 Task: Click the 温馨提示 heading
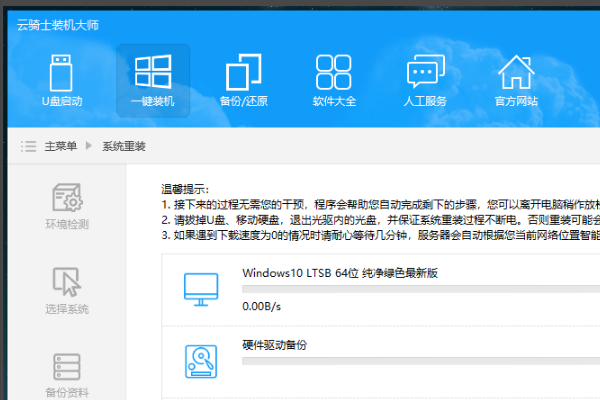pos(185,189)
